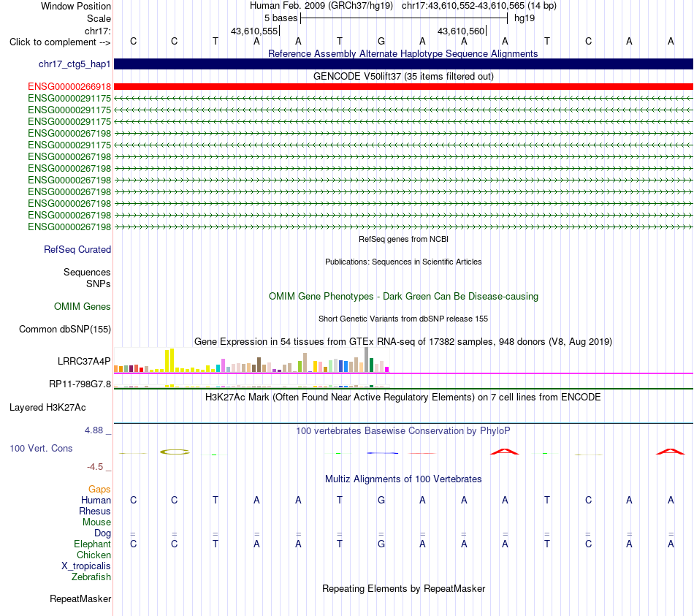This screenshot has height=616, width=694.
Task: Open the Common dbSNP(155) track label
Action: point(65,329)
